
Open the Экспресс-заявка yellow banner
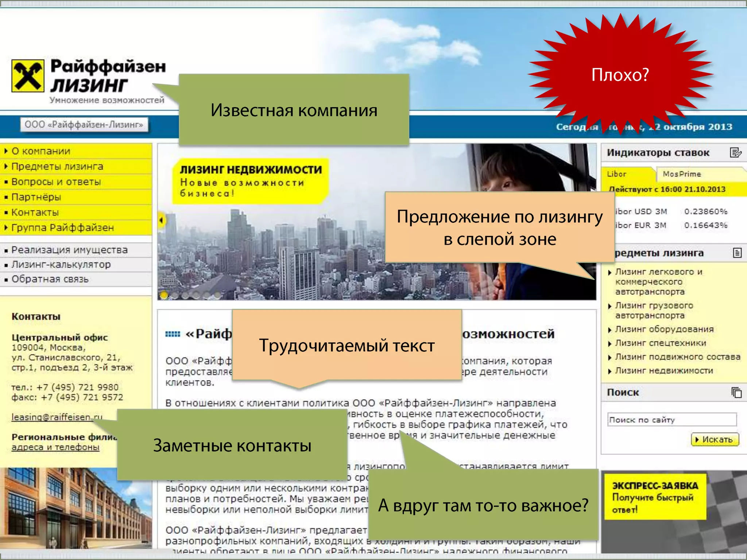point(655,497)
